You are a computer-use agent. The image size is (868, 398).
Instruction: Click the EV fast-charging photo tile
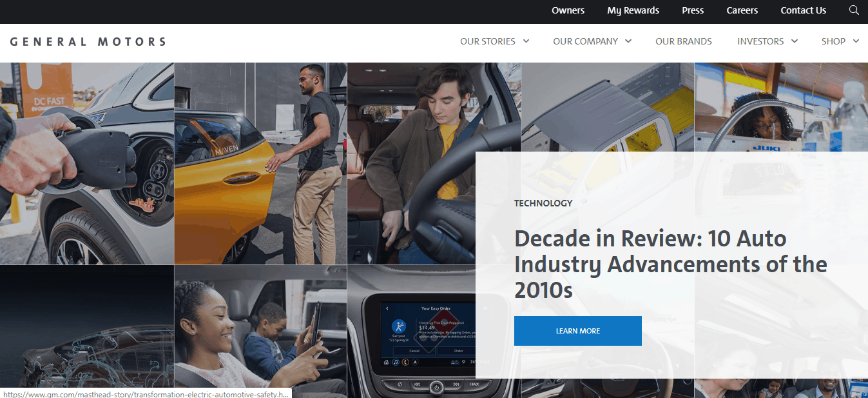(87, 161)
